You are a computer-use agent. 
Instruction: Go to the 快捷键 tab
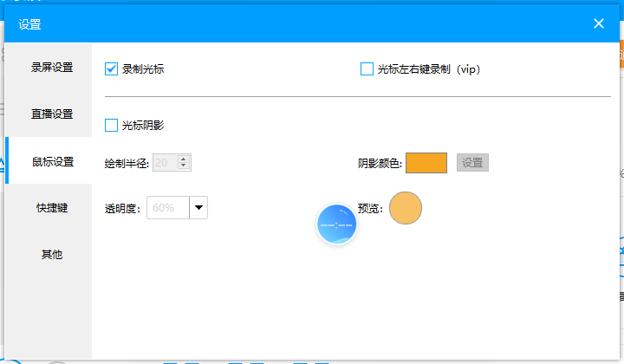point(52,208)
